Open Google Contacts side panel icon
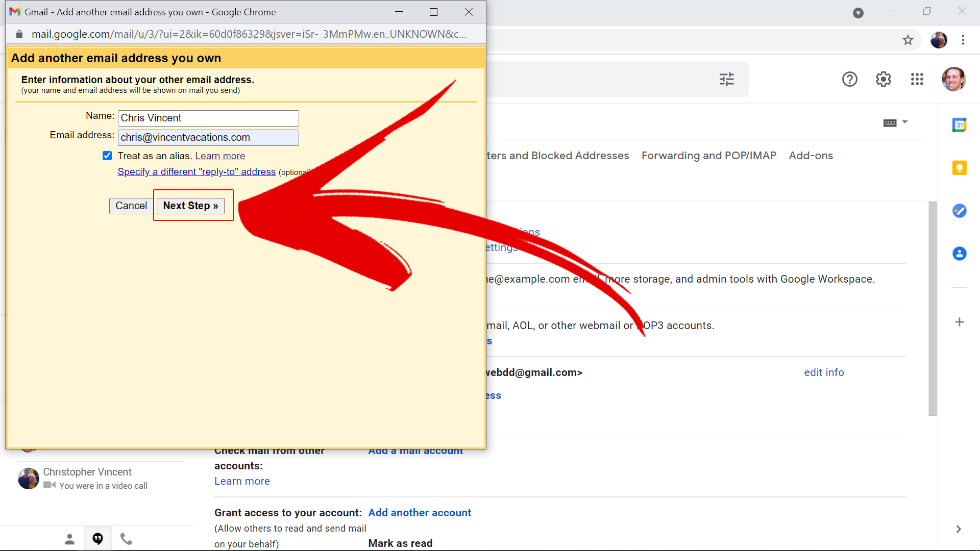This screenshot has width=980, height=551. tap(960, 254)
